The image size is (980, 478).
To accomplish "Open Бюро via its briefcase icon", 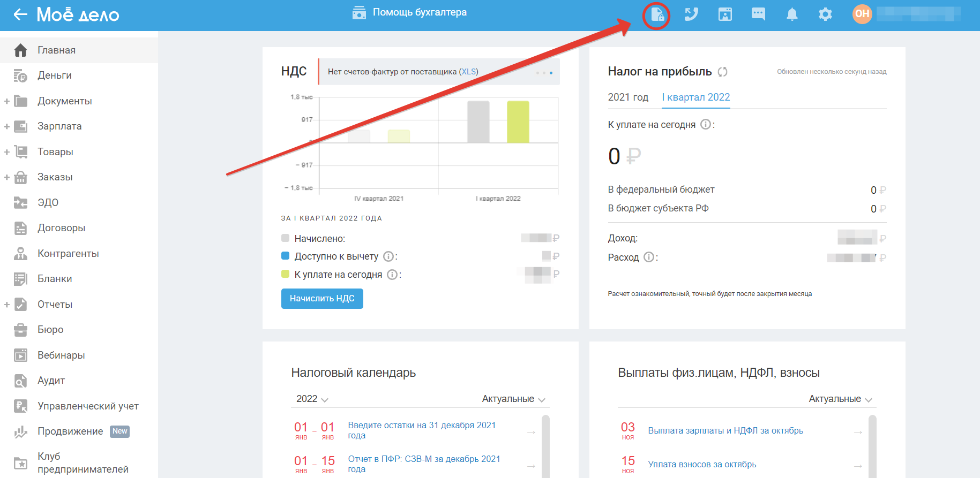I will pos(20,330).
